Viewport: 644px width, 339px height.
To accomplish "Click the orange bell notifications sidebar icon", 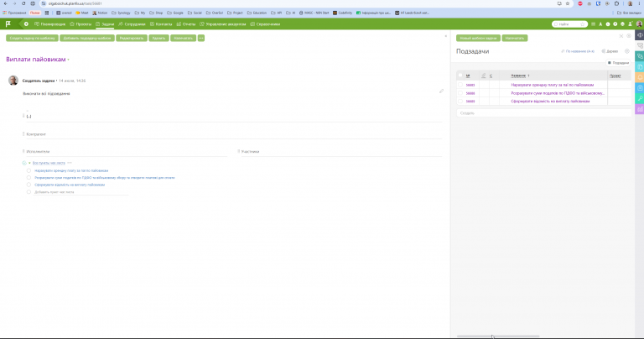I will coord(640,78).
